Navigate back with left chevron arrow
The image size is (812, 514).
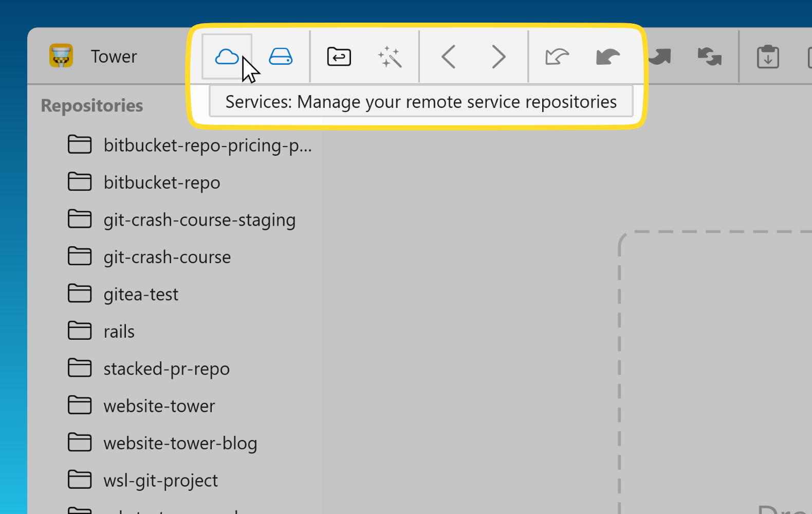pos(449,57)
